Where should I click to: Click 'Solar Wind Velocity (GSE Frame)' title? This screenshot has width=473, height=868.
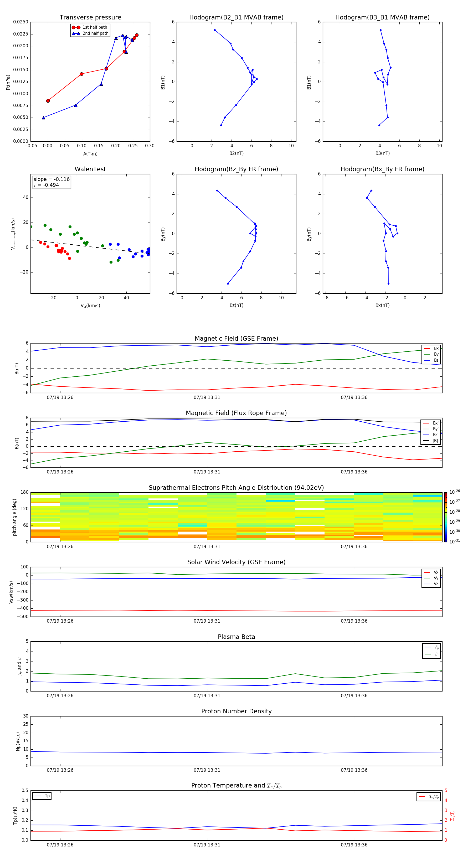coord(236,562)
